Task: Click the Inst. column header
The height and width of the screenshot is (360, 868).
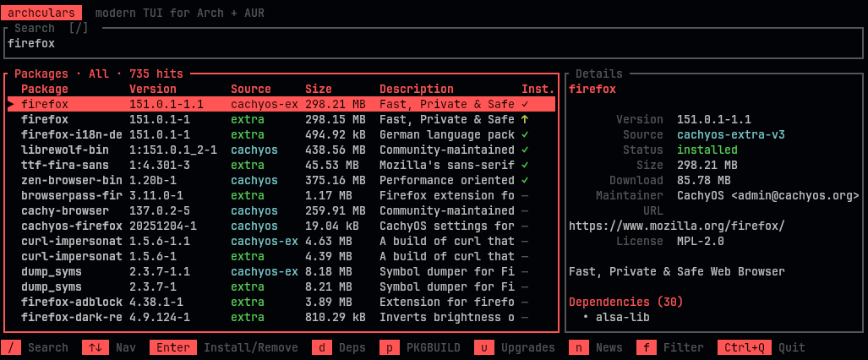Action: (538, 89)
